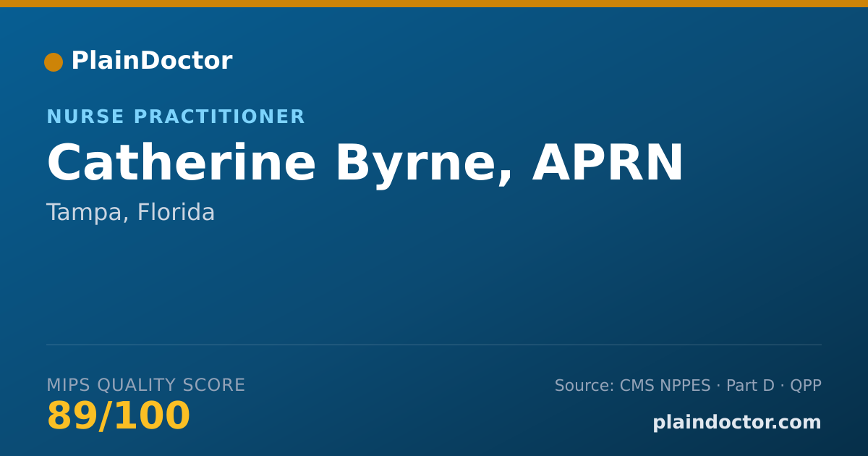This screenshot has width=868, height=456.
Task: Open the plaindoctor.com link text
Action: pyautogui.click(x=737, y=423)
